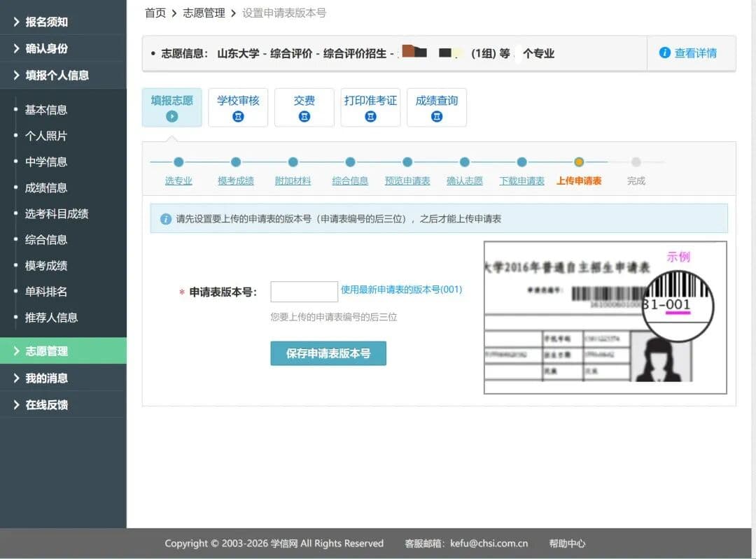
Task: Switch to the 打印准考证 tab
Action: coord(370,108)
